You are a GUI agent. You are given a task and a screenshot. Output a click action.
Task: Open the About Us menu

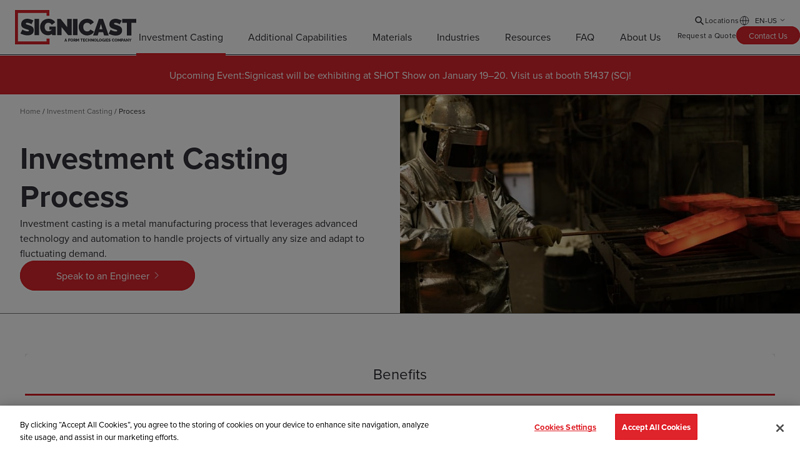[x=640, y=37]
